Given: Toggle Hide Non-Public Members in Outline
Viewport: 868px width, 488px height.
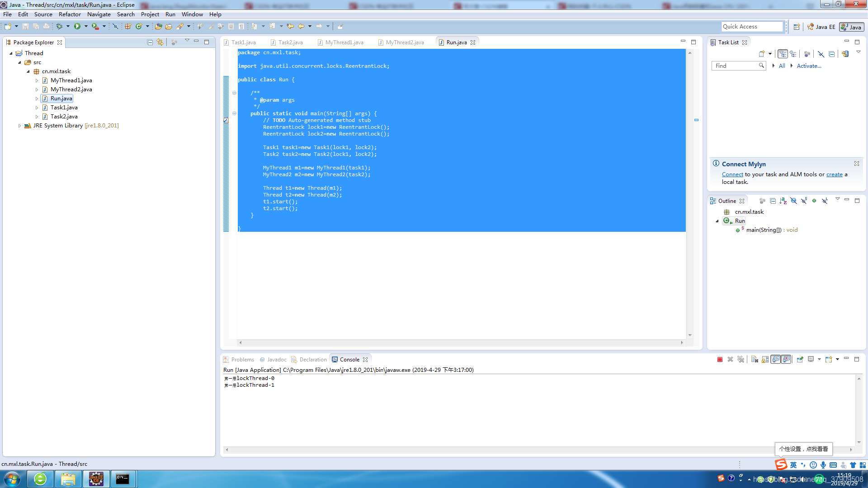Looking at the screenshot, I should click(814, 201).
